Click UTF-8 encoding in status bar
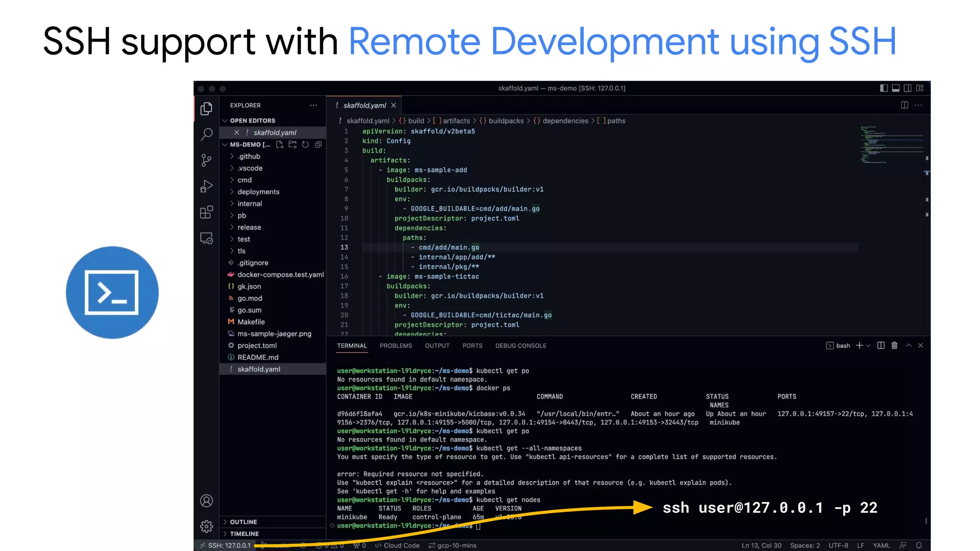 838,545
